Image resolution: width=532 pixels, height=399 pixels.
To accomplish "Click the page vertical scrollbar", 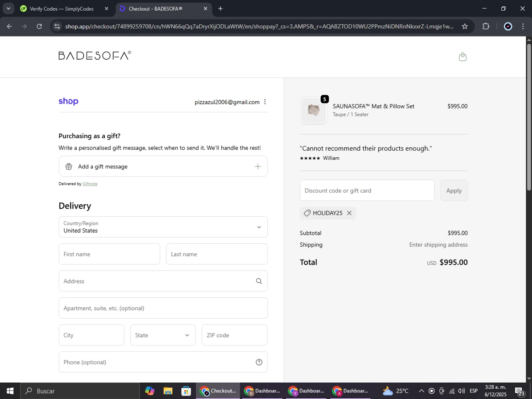I will (x=529, y=117).
